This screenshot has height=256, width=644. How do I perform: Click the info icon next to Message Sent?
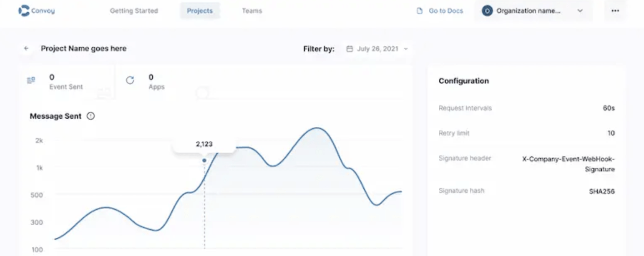(x=91, y=116)
